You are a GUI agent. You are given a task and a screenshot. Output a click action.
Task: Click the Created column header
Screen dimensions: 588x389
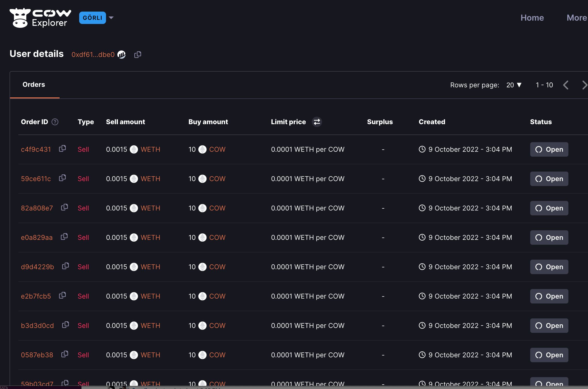(x=432, y=122)
